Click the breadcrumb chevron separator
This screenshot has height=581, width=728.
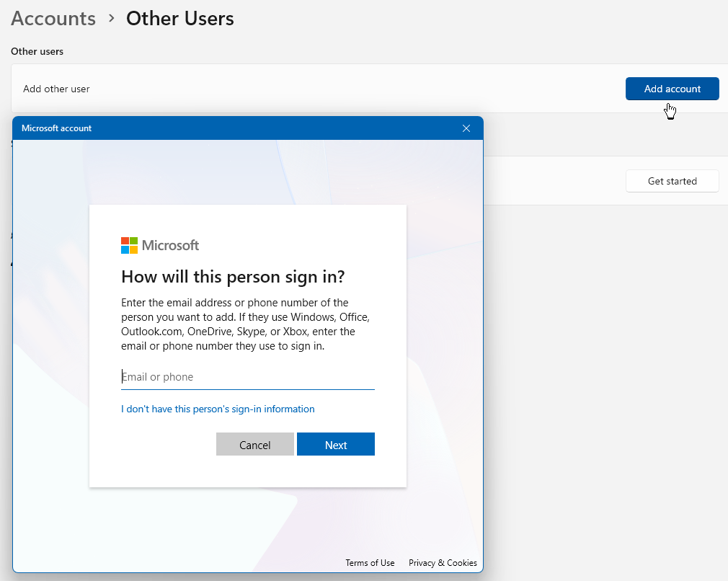coord(111,19)
